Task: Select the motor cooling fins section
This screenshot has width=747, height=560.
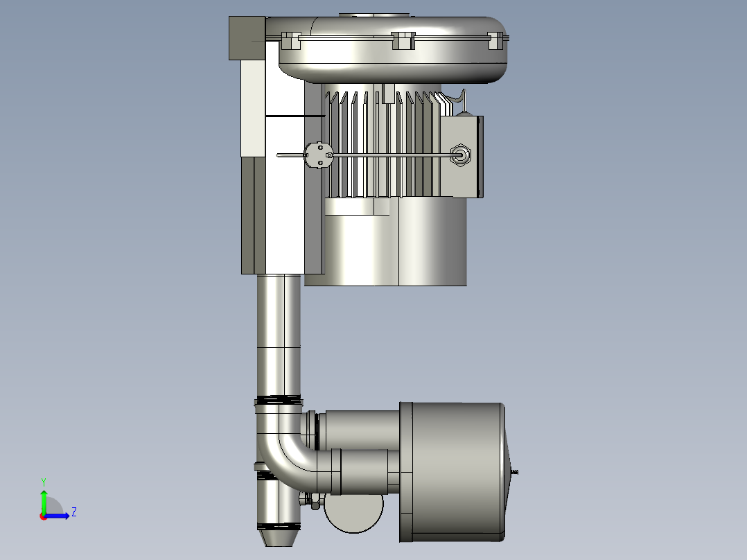Action: (x=383, y=144)
